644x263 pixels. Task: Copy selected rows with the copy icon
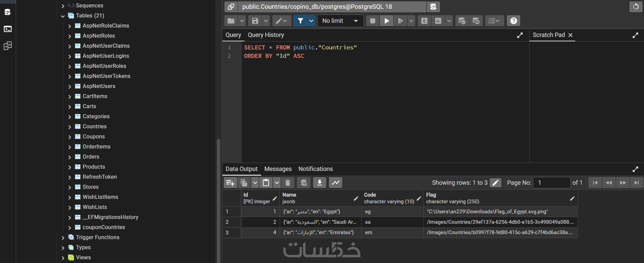pos(244,183)
